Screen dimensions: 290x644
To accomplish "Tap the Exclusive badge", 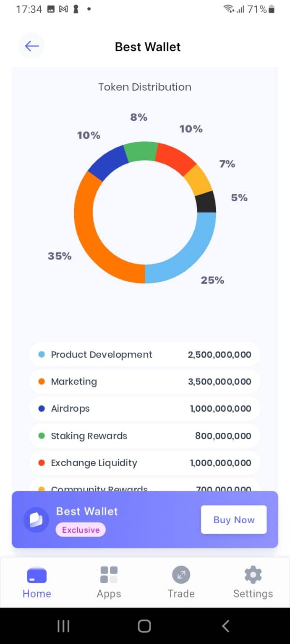I will (x=81, y=530).
